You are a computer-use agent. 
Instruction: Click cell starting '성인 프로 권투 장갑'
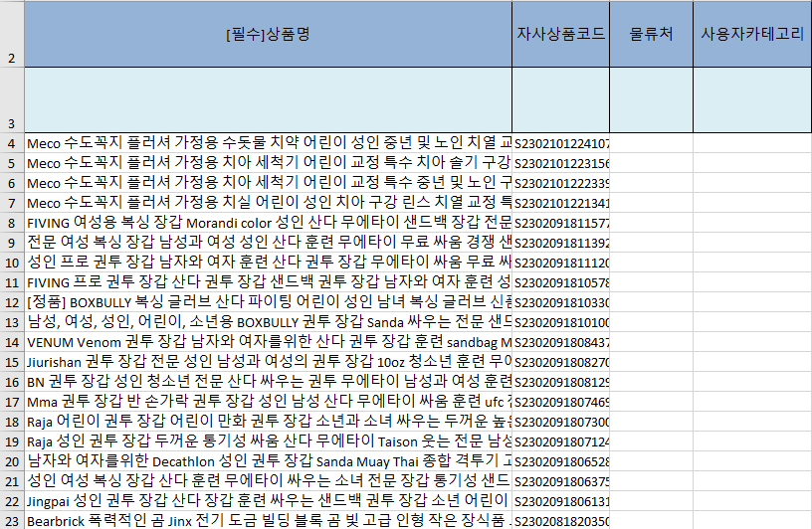tap(269, 263)
